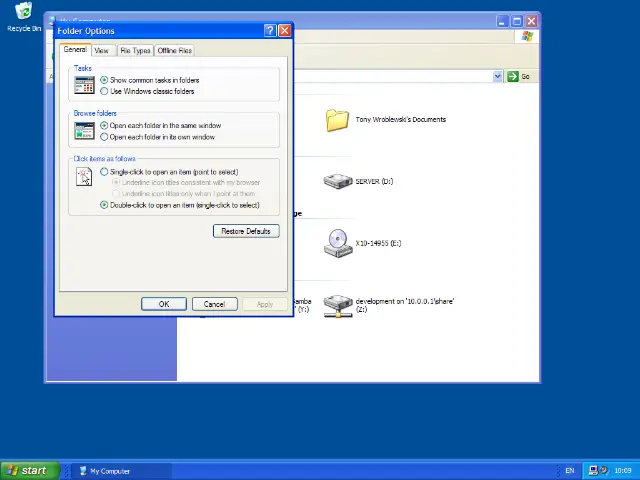640x480 pixels.
Task: Click the Folder Options help question mark icon
Action: tap(269, 31)
